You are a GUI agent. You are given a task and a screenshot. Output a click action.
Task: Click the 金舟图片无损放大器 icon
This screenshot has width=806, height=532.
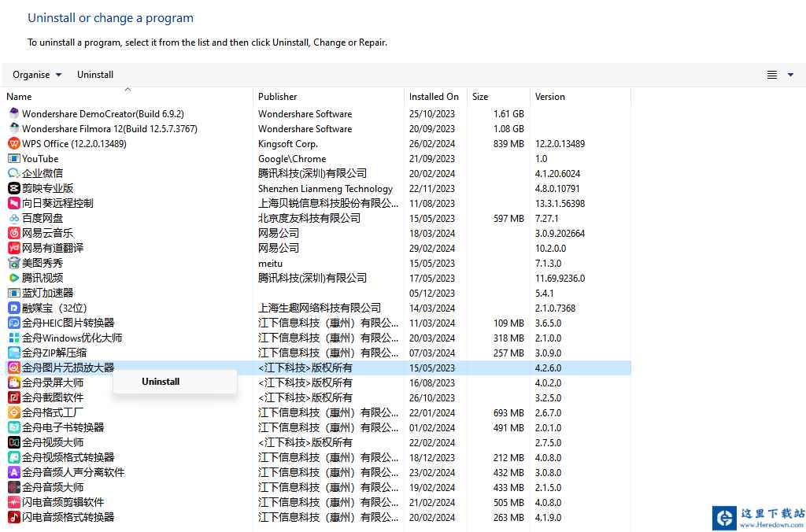(14, 368)
